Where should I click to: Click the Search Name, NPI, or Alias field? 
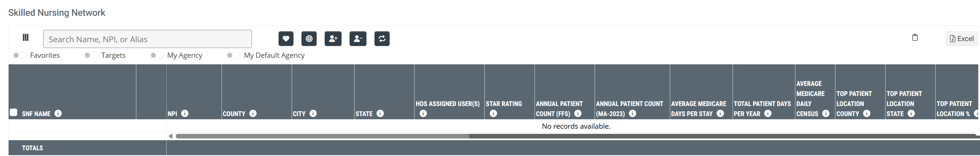(147, 39)
